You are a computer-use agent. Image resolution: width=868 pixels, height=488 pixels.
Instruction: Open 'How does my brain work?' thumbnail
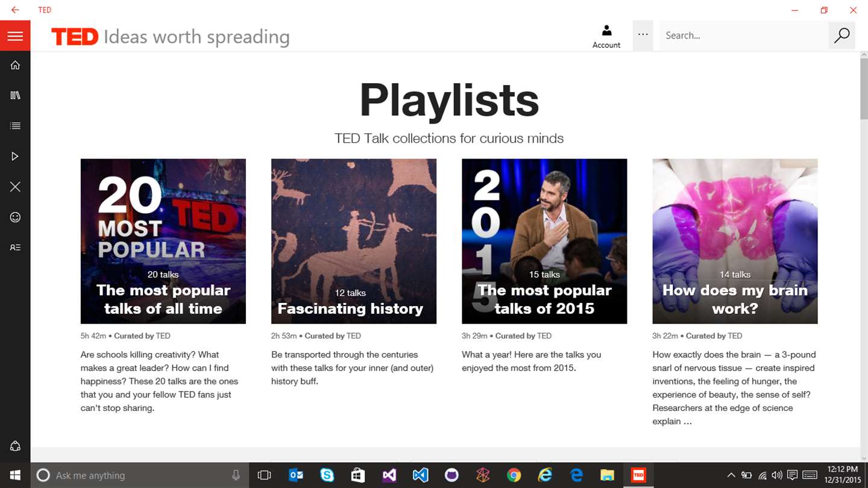pyautogui.click(x=735, y=241)
